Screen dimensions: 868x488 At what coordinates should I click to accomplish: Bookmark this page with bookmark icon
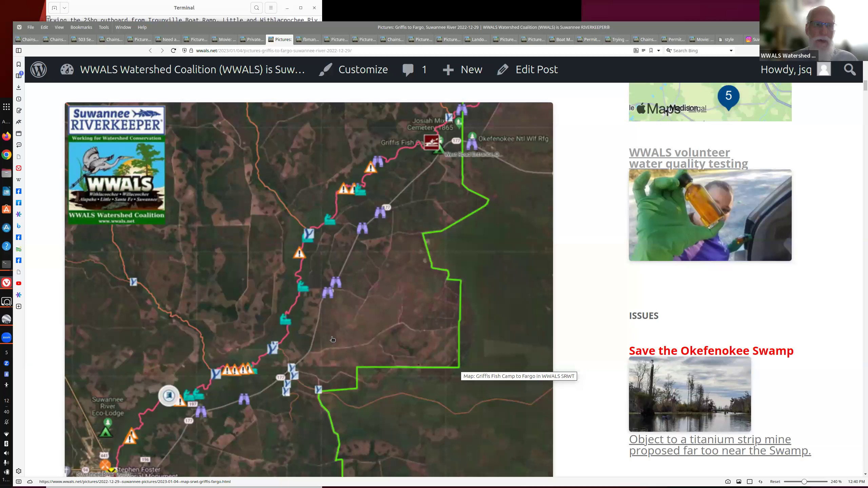click(651, 50)
